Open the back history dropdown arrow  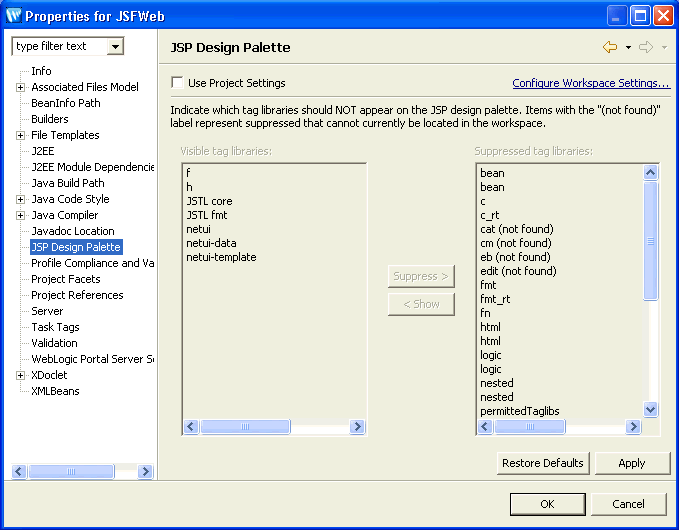628,48
